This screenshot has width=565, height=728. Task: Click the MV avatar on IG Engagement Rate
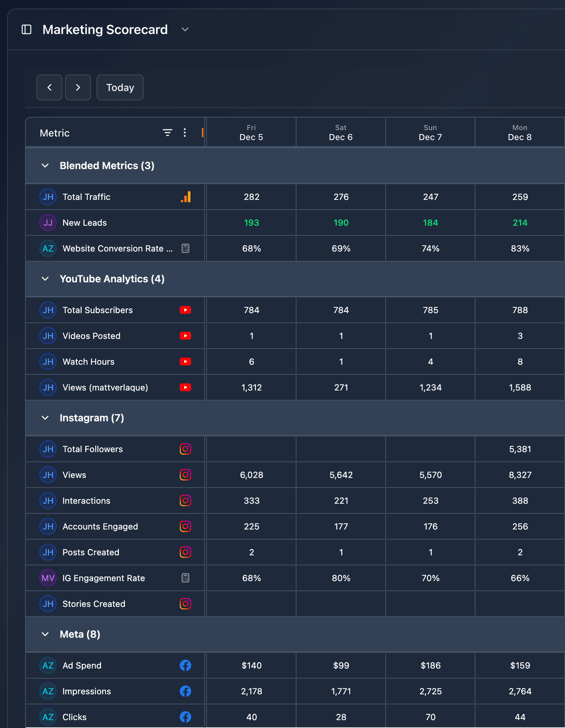[48, 578]
